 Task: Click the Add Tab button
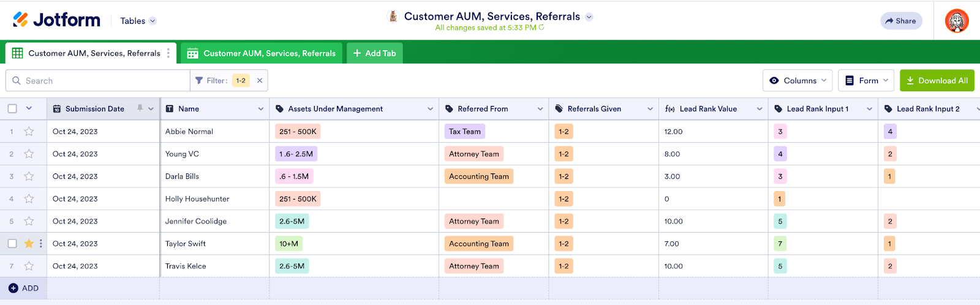[374, 53]
